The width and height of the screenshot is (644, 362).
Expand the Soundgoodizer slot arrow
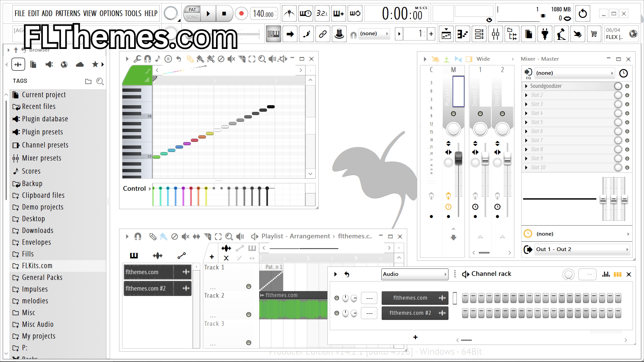click(x=526, y=86)
